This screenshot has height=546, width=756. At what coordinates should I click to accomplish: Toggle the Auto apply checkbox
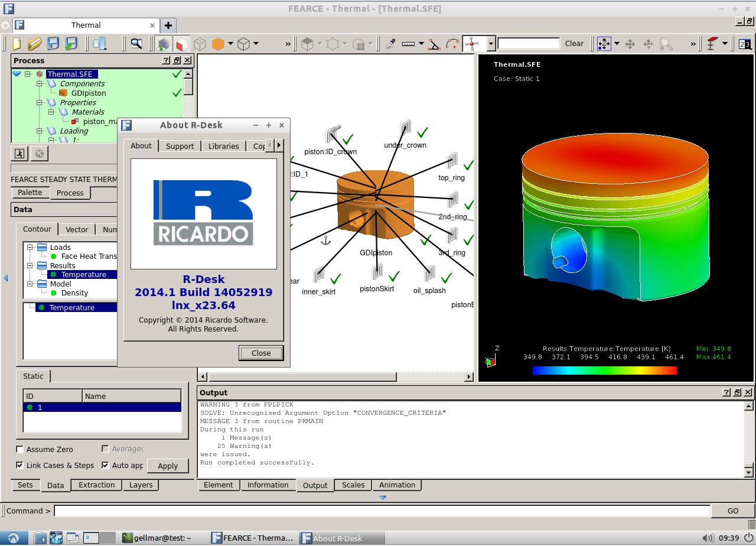(106, 465)
